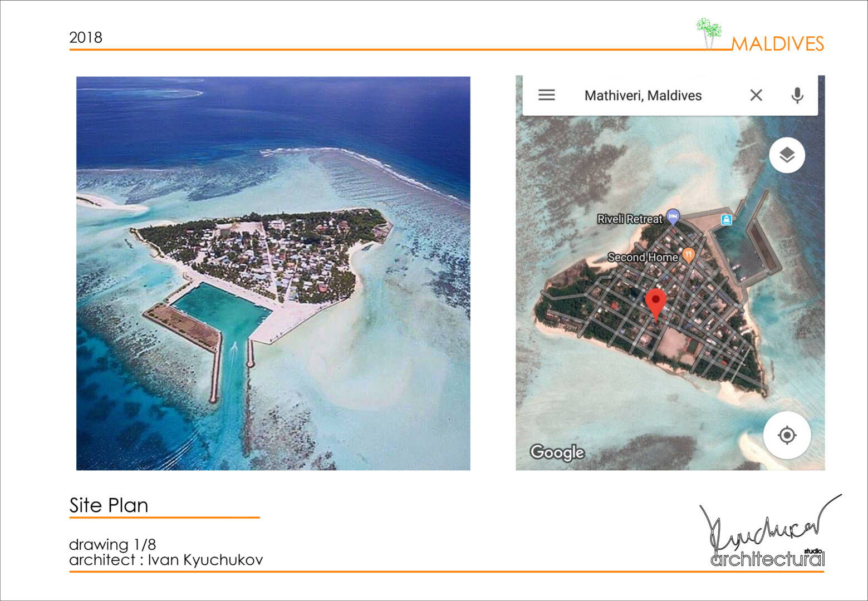Image resolution: width=868 pixels, height=601 pixels.
Task: Open the map layers button
Action: pos(786,155)
